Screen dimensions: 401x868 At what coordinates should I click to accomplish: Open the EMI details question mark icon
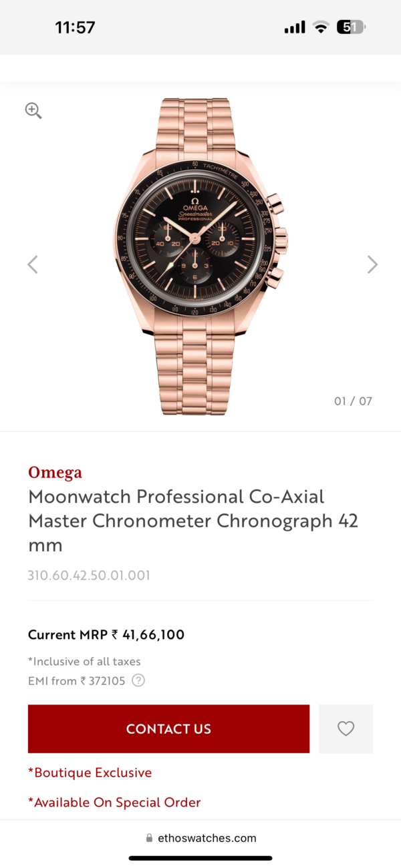click(x=138, y=680)
